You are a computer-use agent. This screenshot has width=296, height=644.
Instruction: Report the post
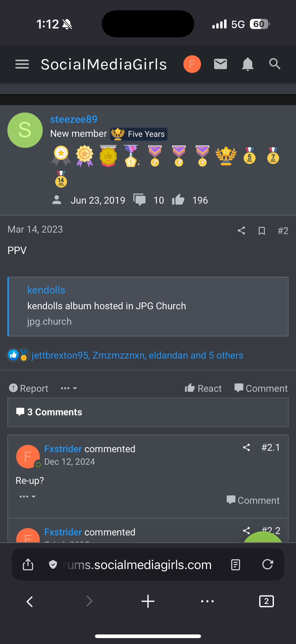click(x=28, y=388)
